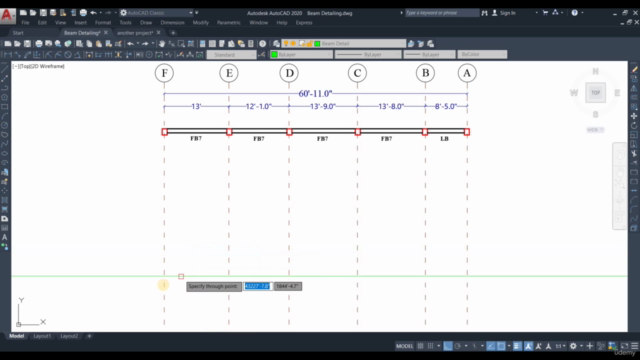Switch to the another project* drawing tab
Screen dimensions: 640x360
coord(135,33)
